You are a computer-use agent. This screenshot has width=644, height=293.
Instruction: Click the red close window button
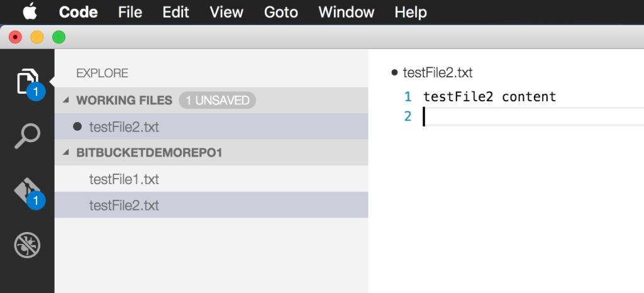15,37
